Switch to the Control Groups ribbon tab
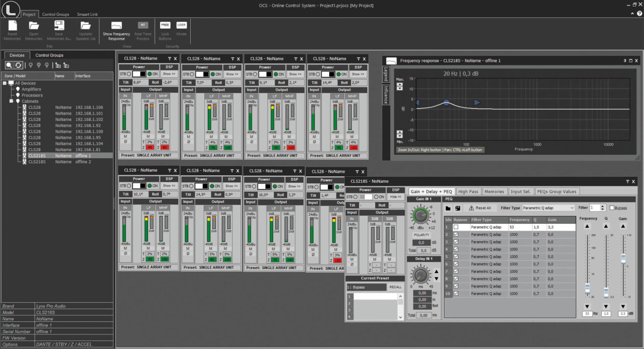644x349 pixels. pos(55,14)
